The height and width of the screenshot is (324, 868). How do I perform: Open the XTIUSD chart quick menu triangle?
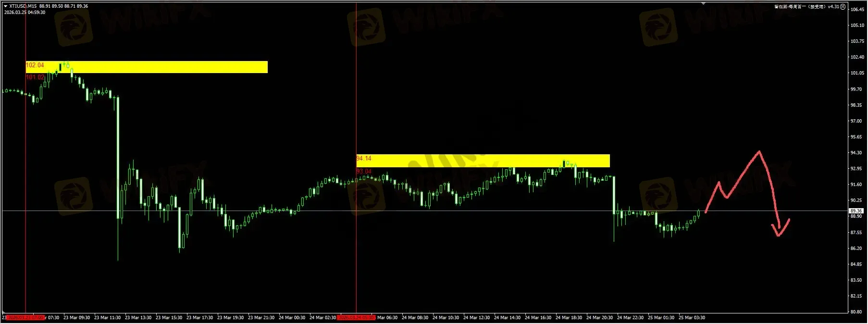(5, 6)
